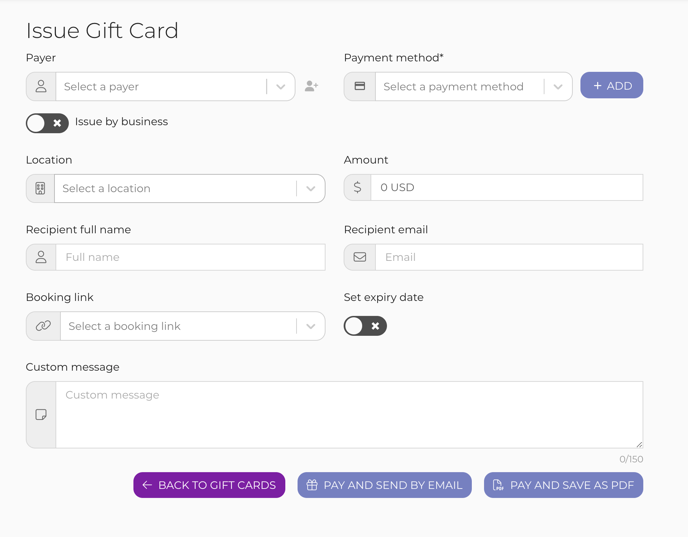This screenshot has width=688, height=537.
Task: Click the building icon next to location
Action: pyautogui.click(x=40, y=189)
